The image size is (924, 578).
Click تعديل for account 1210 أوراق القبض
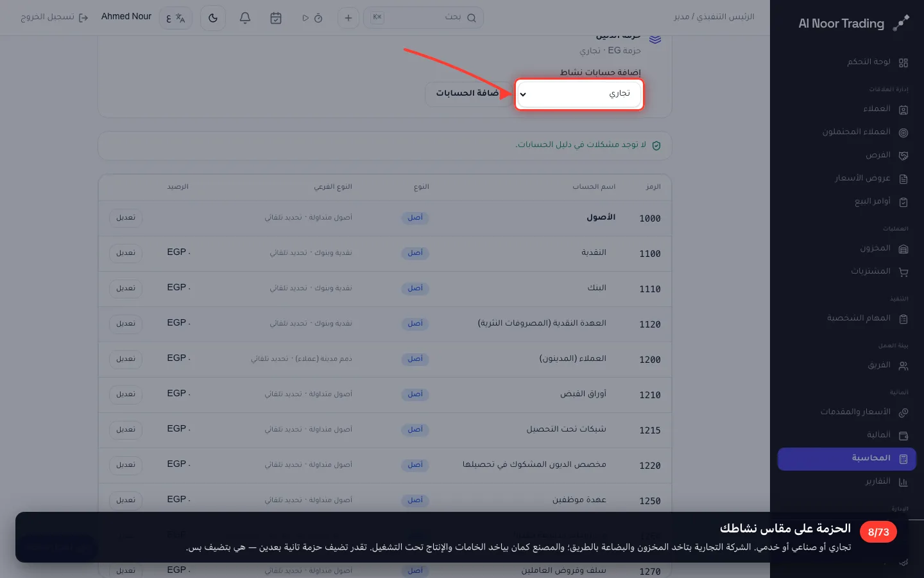[126, 394]
